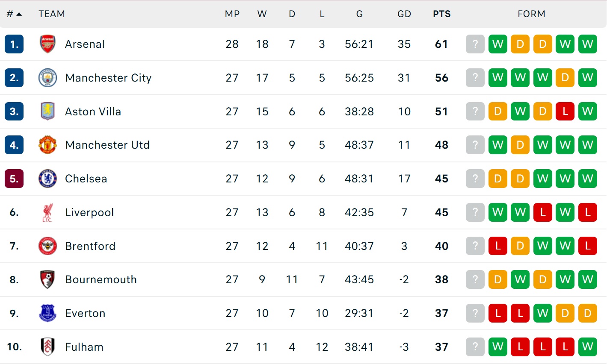Click the FORM column header
This screenshot has width=607, height=364.
tap(531, 14)
